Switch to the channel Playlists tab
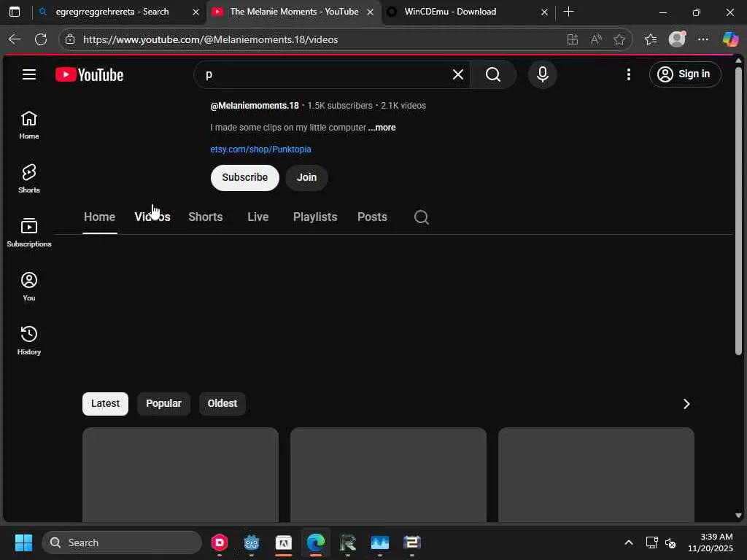 coord(315,217)
